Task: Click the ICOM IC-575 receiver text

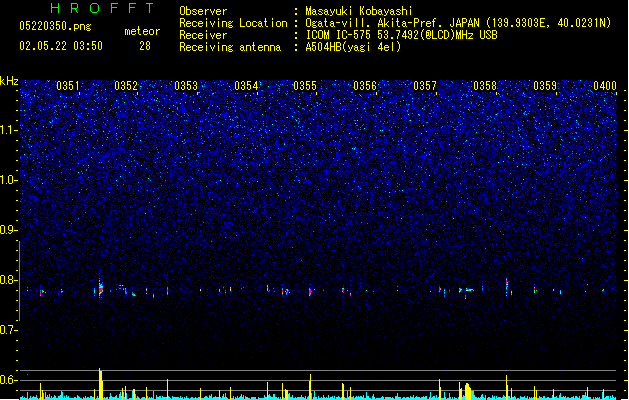Action: [401, 35]
